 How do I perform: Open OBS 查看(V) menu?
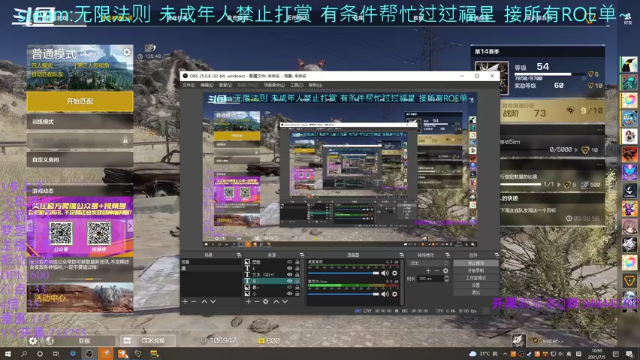coord(225,85)
